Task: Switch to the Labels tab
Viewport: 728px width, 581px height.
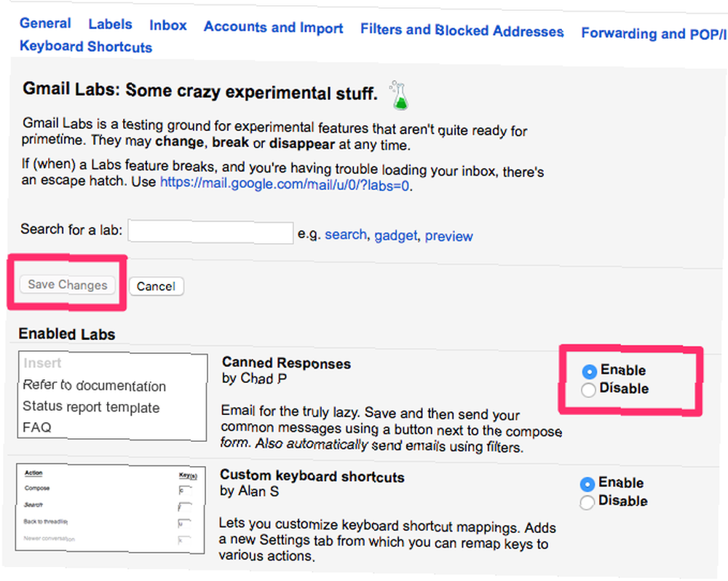Action: coord(111,24)
